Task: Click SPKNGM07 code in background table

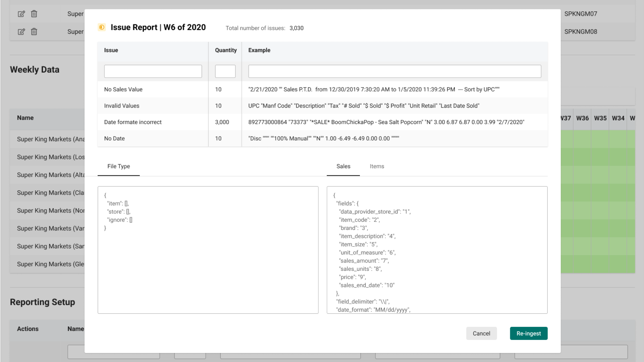Action: pyautogui.click(x=581, y=14)
